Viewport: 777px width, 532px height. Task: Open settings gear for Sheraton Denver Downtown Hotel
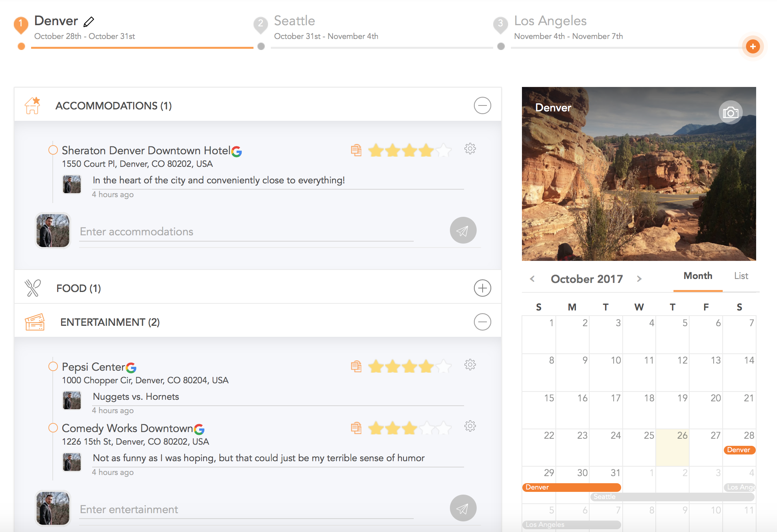tap(470, 149)
